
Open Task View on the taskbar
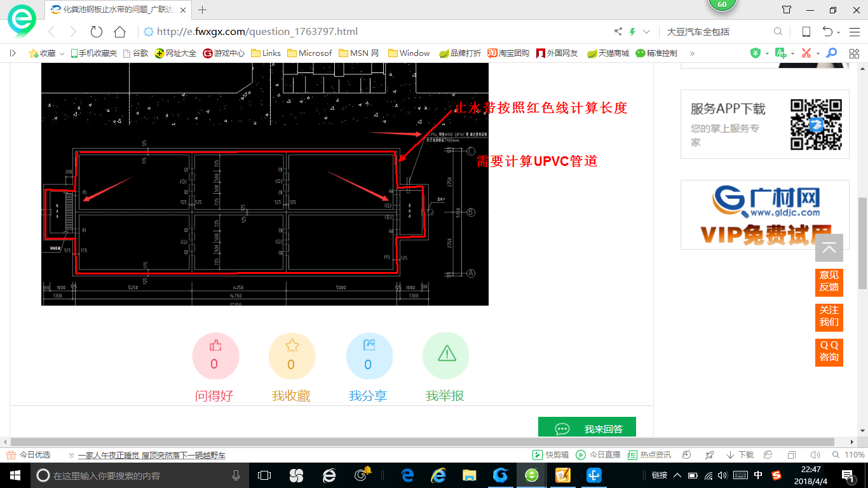click(x=264, y=475)
